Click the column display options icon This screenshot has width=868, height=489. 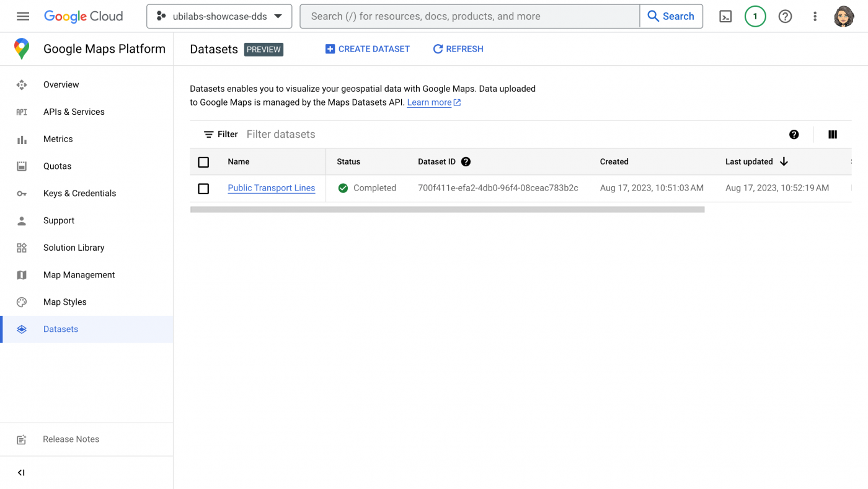tap(832, 134)
